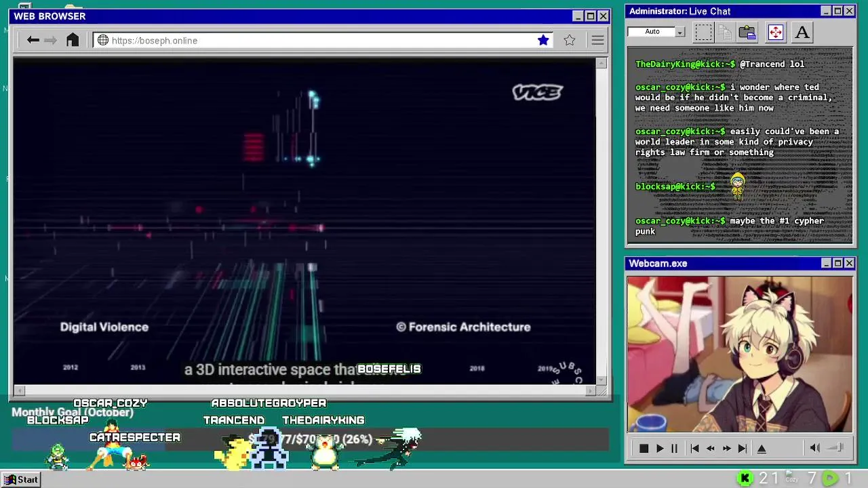Viewport: 868px width, 488px height.
Task: Click the green sprite below BLOCKSAP
Action: pos(58,457)
